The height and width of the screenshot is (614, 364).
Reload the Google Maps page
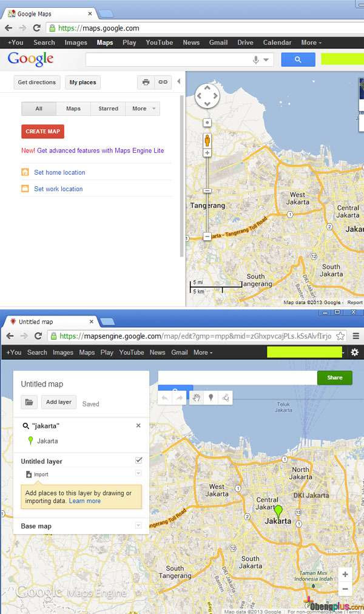point(37,28)
